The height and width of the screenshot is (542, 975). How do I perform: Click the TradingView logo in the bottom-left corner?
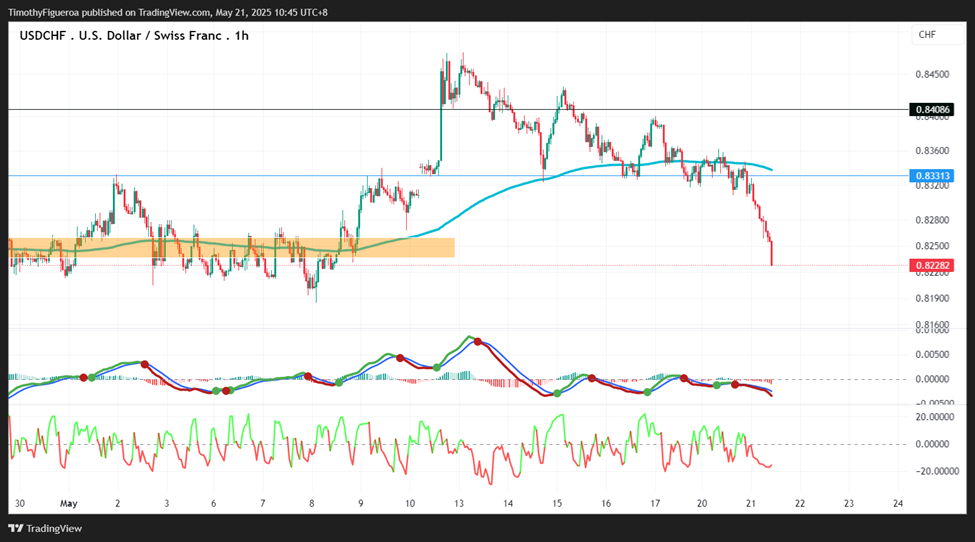tap(45, 528)
